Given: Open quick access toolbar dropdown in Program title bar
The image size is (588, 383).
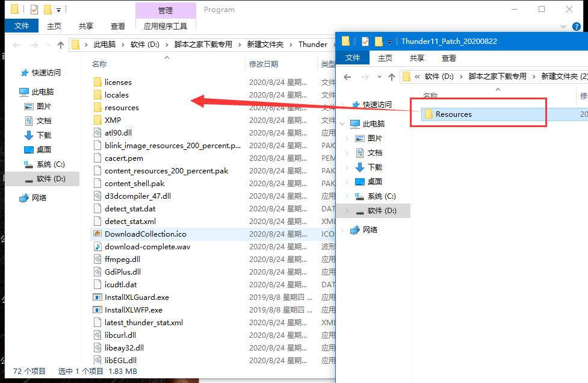Looking at the screenshot, I should 58,10.
